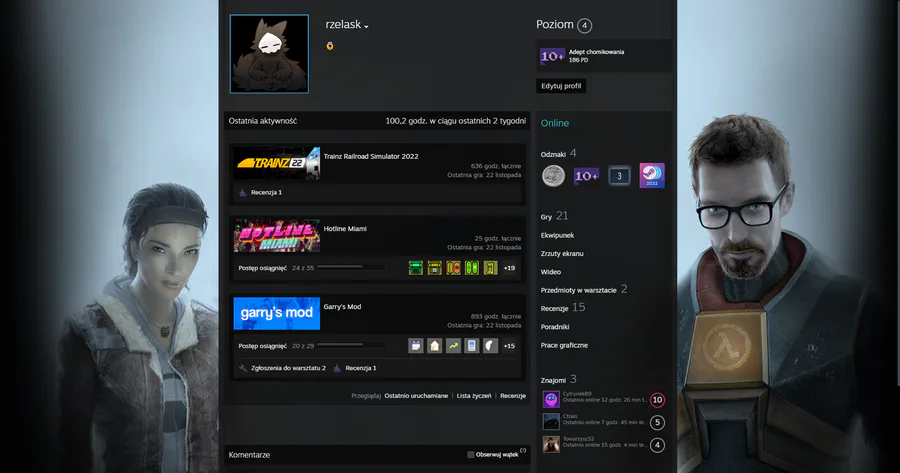
Task: Show +19 more Hotline Miami achievements
Action: 509,268
